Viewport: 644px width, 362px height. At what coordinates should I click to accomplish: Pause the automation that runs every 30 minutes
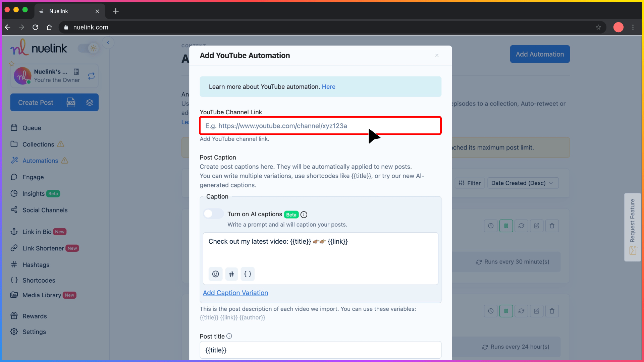(x=506, y=226)
